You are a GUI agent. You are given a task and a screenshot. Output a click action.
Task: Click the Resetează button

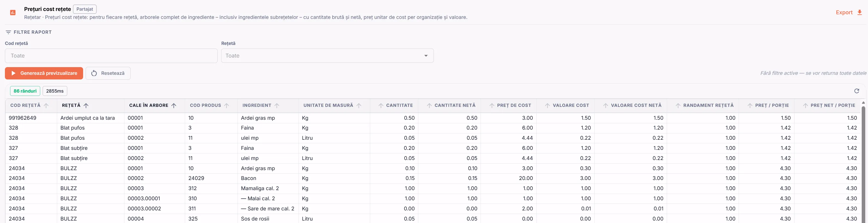[108, 73]
